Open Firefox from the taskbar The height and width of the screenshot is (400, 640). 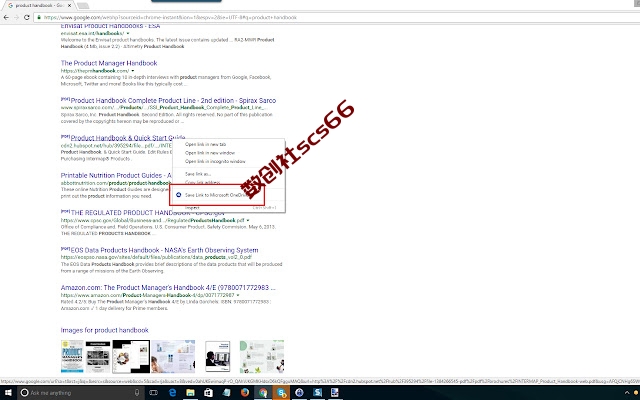click(x=244, y=393)
